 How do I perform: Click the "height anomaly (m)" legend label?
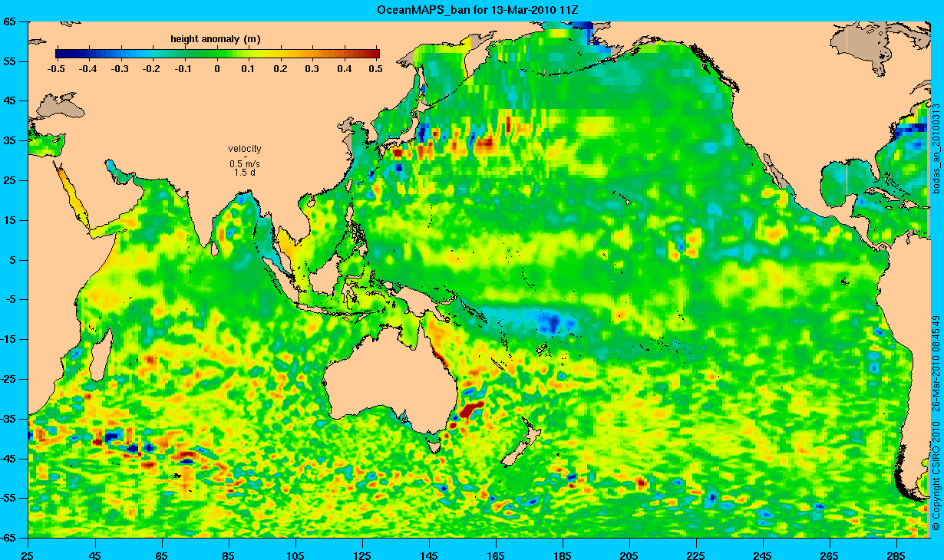point(216,40)
